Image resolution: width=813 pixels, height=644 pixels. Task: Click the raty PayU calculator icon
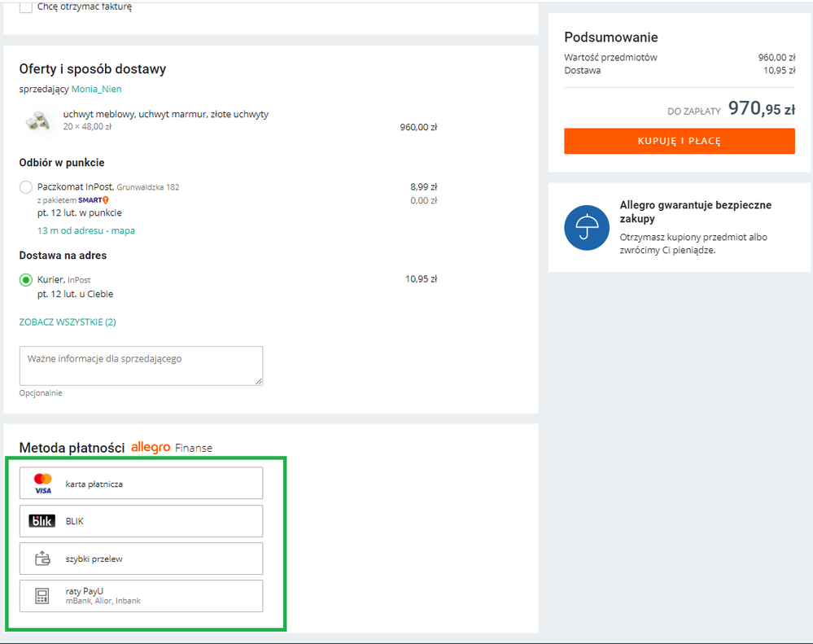pyautogui.click(x=42, y=596)
